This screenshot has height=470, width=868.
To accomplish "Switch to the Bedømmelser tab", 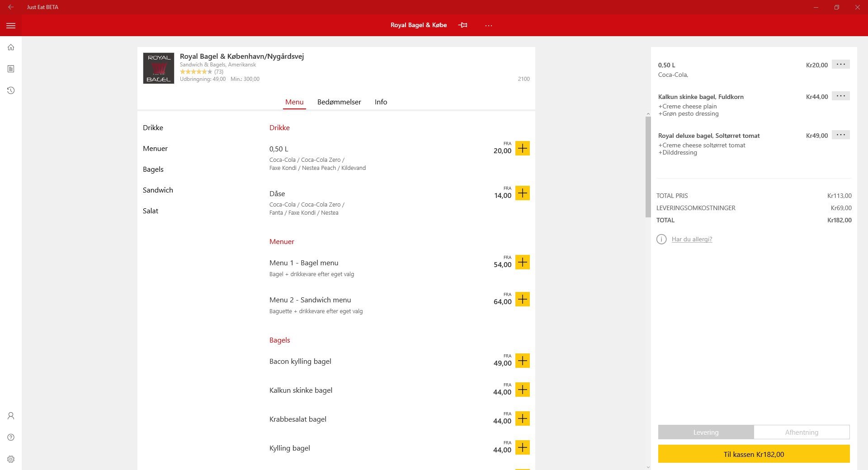I will point(339,102).
